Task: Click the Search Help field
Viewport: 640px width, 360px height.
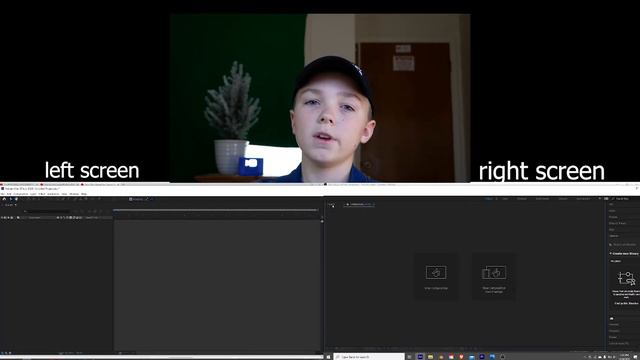Action: click(624, 199)
